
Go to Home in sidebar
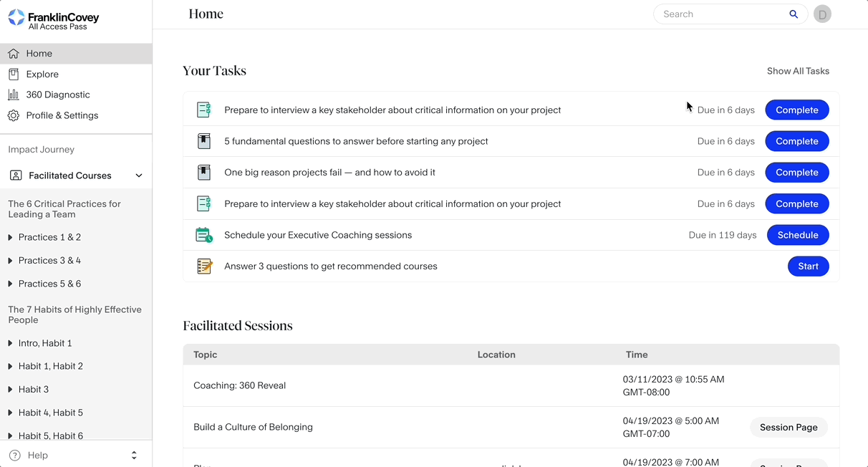(x=39, y=54)
